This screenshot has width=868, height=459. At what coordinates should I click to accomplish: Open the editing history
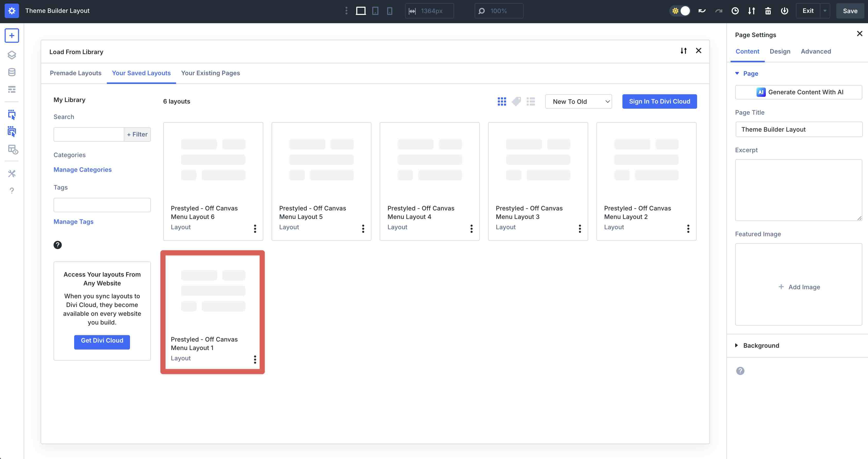[x=735, y=11]
